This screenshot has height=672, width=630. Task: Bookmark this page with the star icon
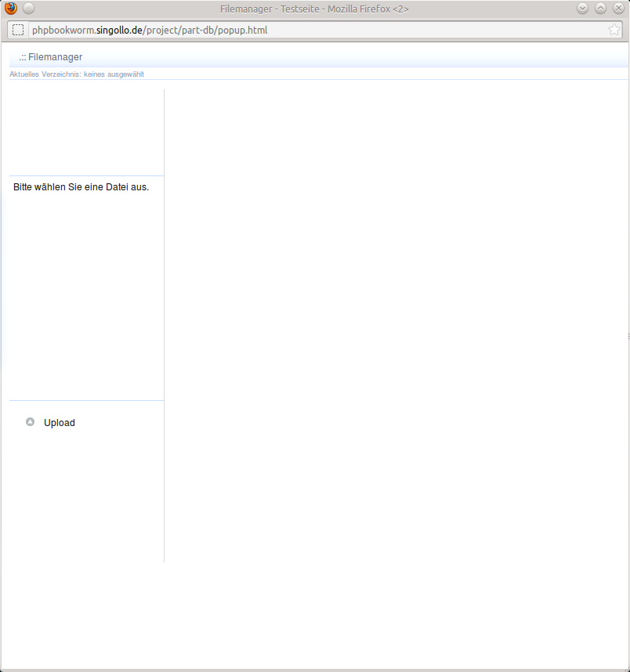tap(614, 30)
